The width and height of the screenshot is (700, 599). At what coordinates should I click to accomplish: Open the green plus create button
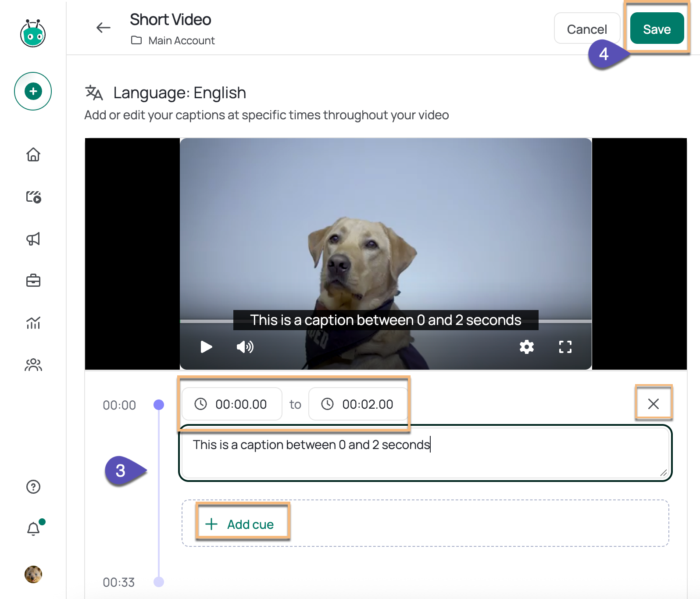pos(33,91)
